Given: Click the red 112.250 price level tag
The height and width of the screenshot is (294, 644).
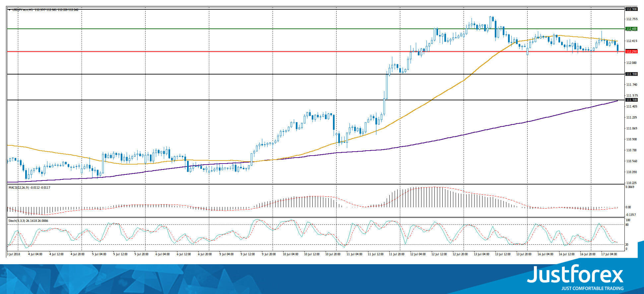Looking at the screenshot, I should [x=631, y=52].
